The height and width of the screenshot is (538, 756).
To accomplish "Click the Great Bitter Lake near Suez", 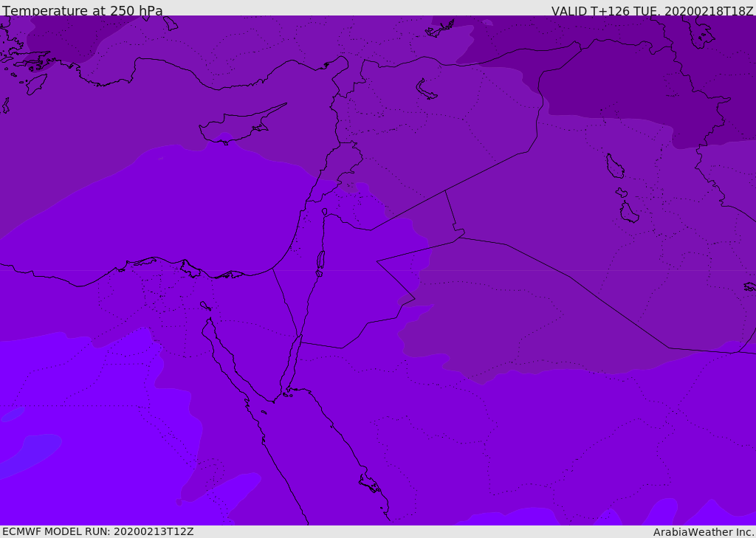I will pyautogui.click(x=205, y=306).
